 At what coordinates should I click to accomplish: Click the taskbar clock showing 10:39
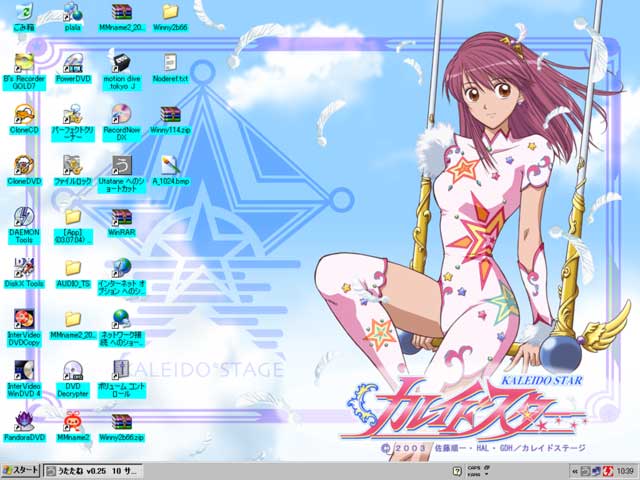click(x=622, y=470)
